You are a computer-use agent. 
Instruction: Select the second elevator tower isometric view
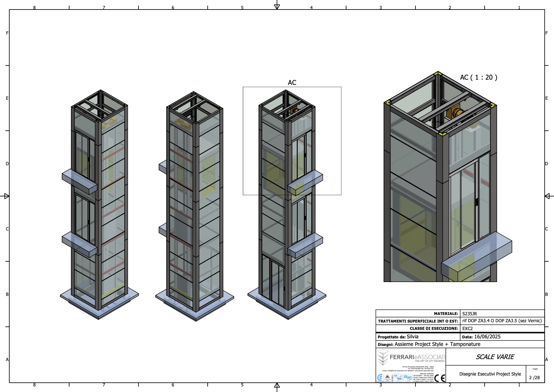195,204
